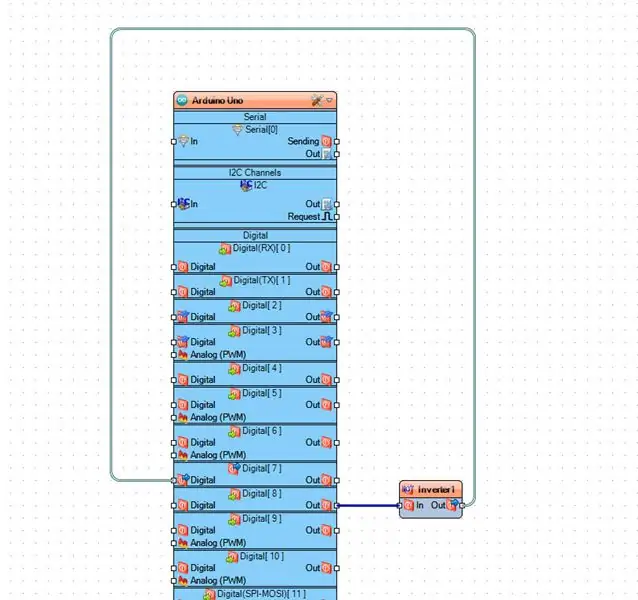The height and width of the screenshot is (600, 638).
Task: Click the Digital(TX)[1] channel icon
Action: (x=226, y=281)
